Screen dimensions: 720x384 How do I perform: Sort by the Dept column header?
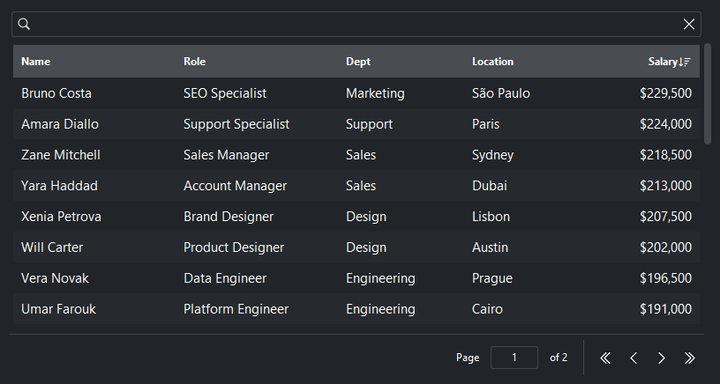pyautogui.click(x=358, y=62)
